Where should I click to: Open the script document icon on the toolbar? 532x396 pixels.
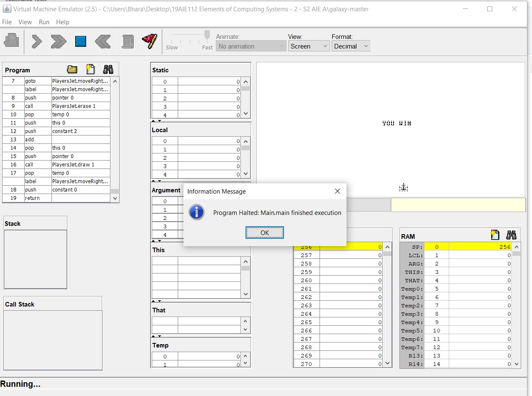tap(128, 41)
